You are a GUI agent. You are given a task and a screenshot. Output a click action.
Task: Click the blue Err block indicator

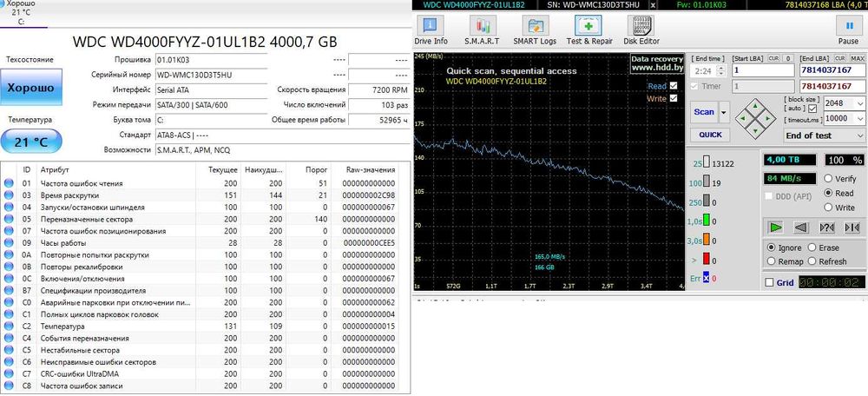point(707,278)
